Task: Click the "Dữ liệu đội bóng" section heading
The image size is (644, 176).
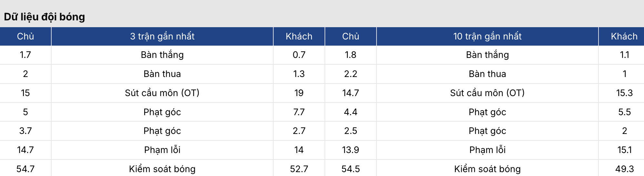Action: click(x=45, y=17)
